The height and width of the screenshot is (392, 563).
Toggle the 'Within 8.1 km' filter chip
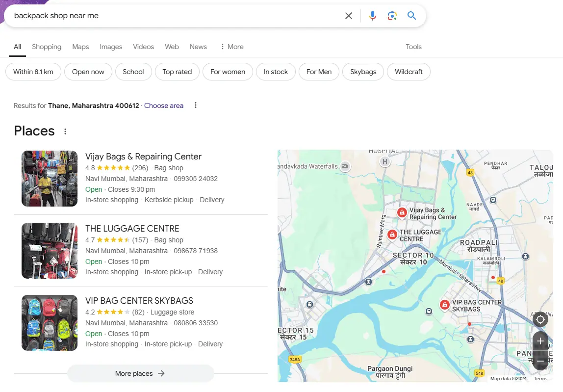pos(33,72)
